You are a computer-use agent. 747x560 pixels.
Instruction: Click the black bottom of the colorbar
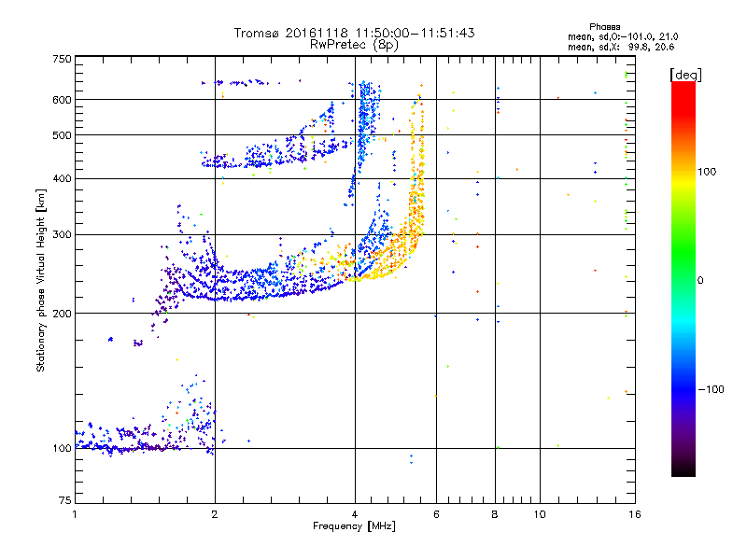click(x=684, y=469)
